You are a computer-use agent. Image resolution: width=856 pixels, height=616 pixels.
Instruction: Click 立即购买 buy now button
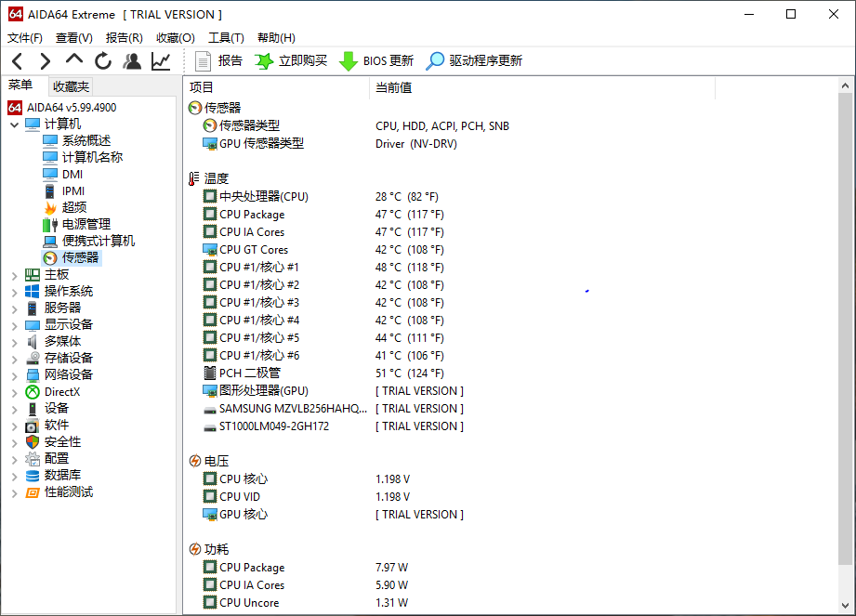point(291,61)
